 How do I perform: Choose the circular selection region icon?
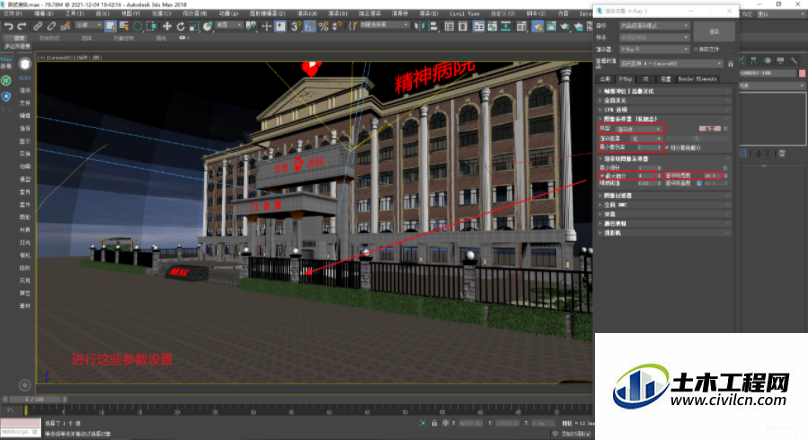pos(138,26)
